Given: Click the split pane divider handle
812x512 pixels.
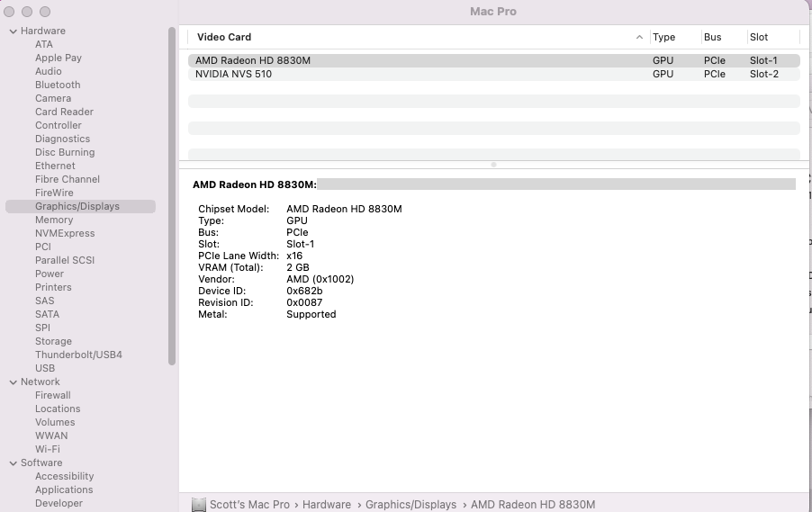Looking at the screenshot, I should coord(493,165).
